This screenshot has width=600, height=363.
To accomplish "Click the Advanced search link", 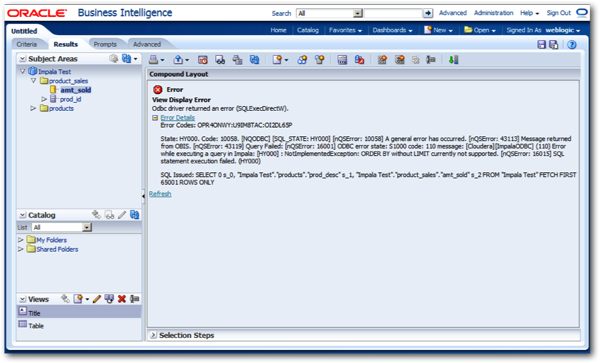I will coord(453,13).
